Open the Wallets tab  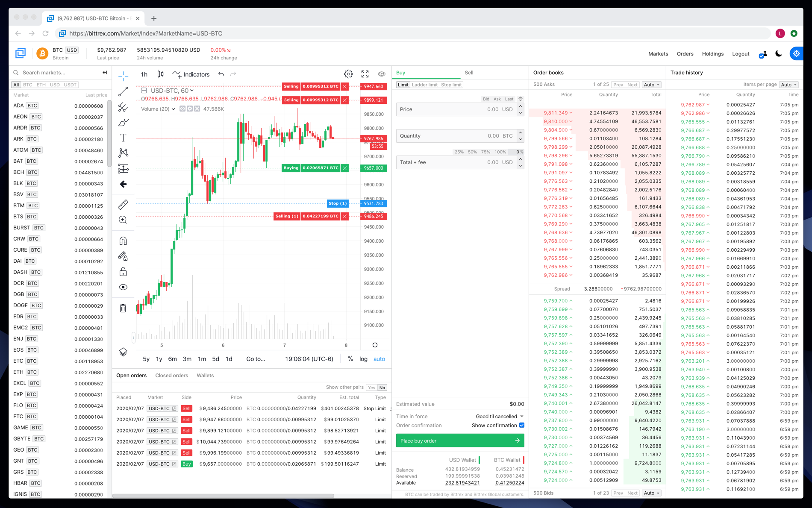[205, 376]
